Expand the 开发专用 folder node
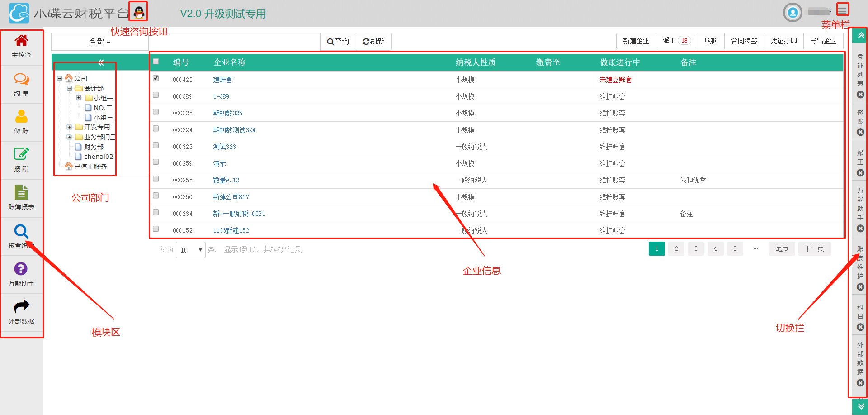This screenshot has height=415, width=868. [x=69, y=127]
